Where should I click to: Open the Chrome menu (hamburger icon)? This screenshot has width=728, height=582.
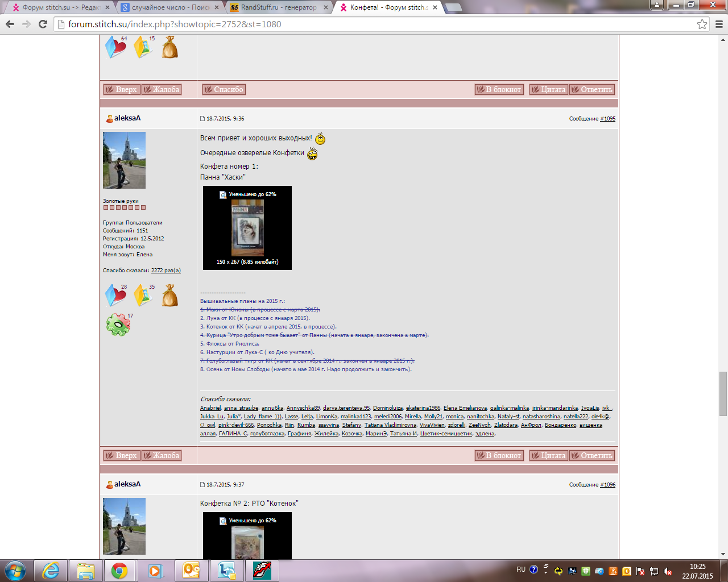(718, 24)
